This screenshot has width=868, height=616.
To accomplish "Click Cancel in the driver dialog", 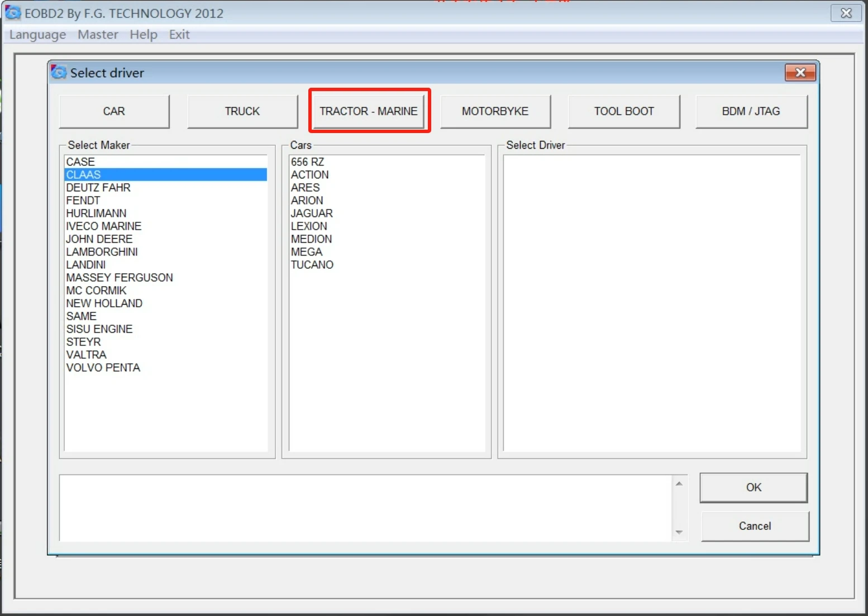I will (755, 526).
